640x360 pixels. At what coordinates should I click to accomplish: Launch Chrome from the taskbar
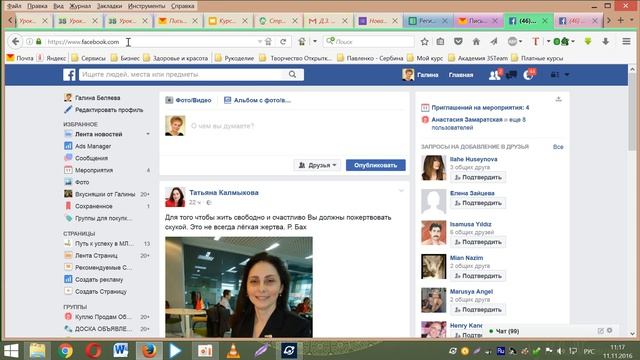(x=65, y=351)
